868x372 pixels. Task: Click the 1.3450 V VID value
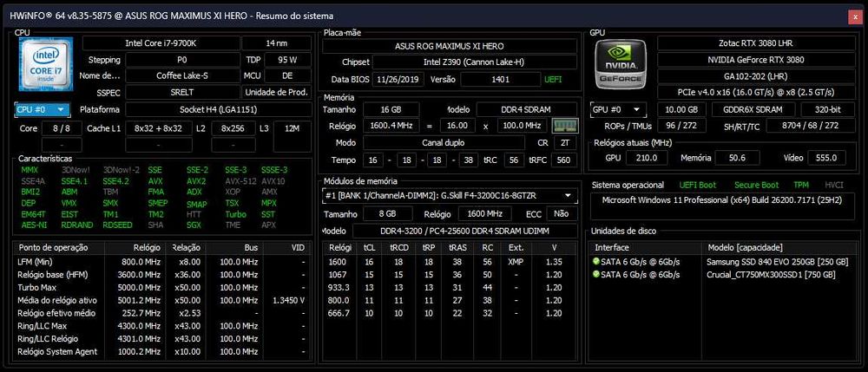tap(288, 300)
